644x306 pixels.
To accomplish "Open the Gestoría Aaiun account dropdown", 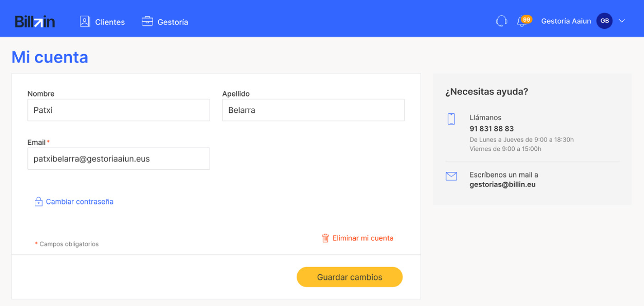I will tap(583, 21).
